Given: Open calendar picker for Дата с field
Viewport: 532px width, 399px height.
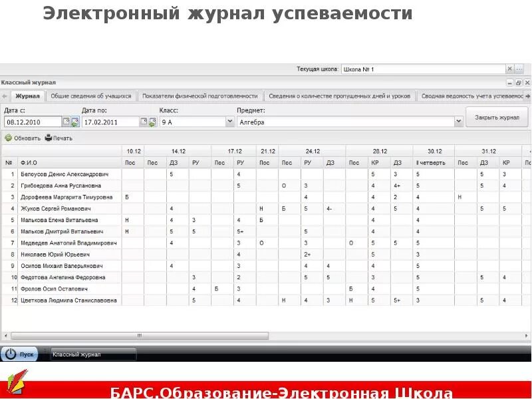Looking at the screenshot, I should [x=66, y=122].
